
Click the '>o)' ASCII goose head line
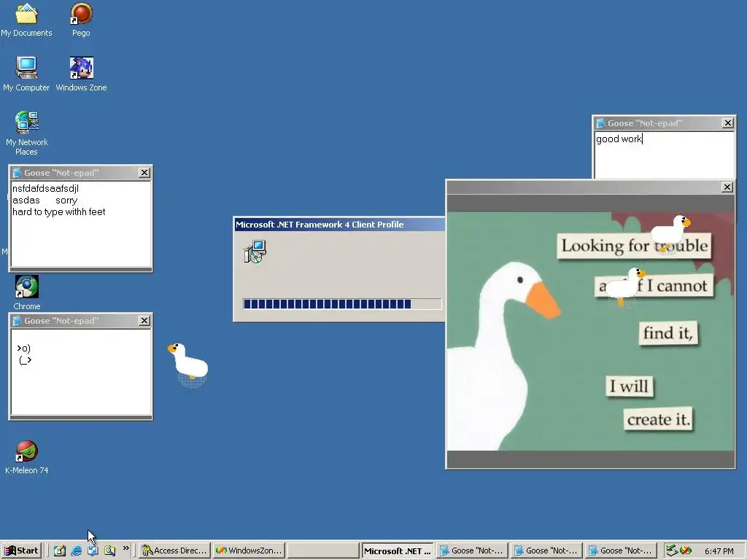click(23, 349)
